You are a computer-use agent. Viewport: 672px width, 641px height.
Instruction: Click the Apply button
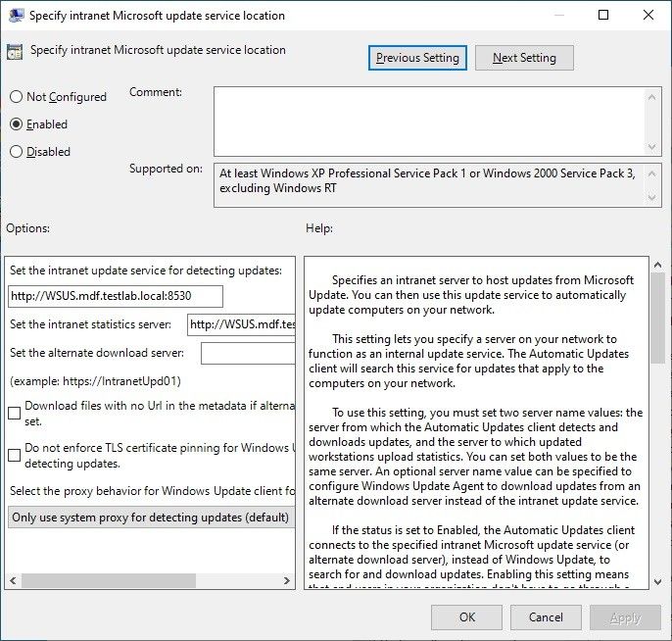click(x=625, y=617)
